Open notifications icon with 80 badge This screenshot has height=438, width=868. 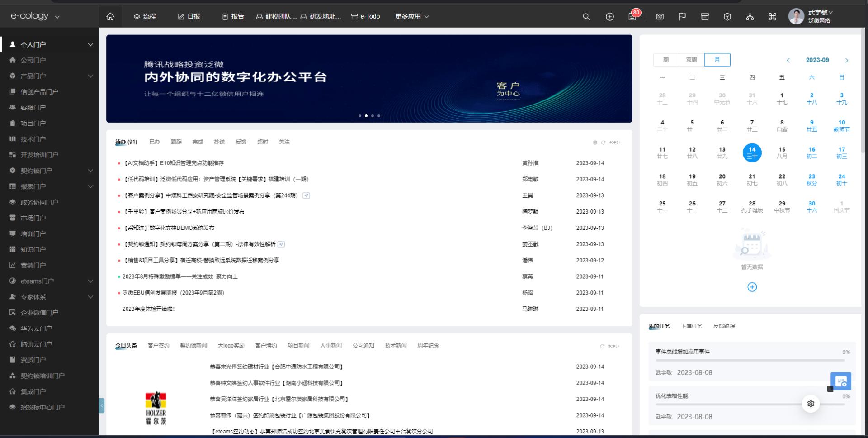tap(632, 16)
